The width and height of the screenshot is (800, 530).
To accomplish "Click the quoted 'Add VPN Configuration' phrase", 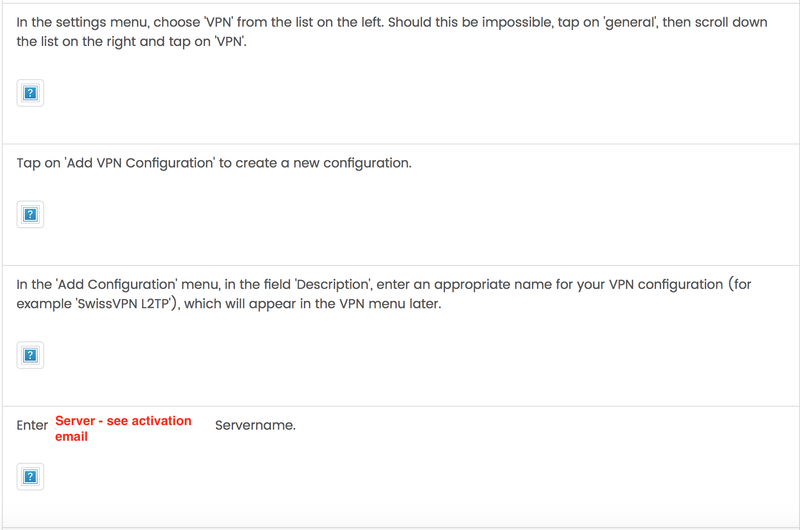I will pos(139,163).
